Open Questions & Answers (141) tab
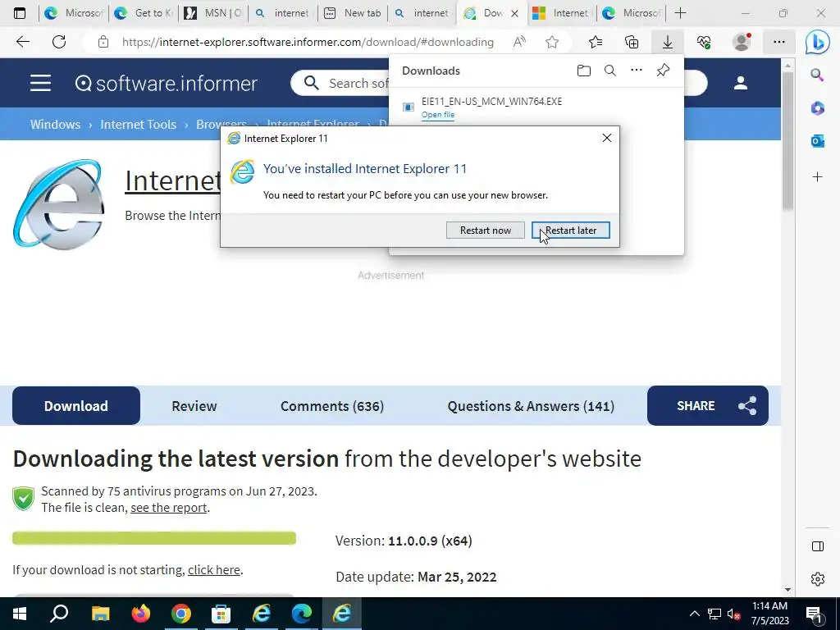840x630 pixels. pyautogui.click(x=531, y=405)
